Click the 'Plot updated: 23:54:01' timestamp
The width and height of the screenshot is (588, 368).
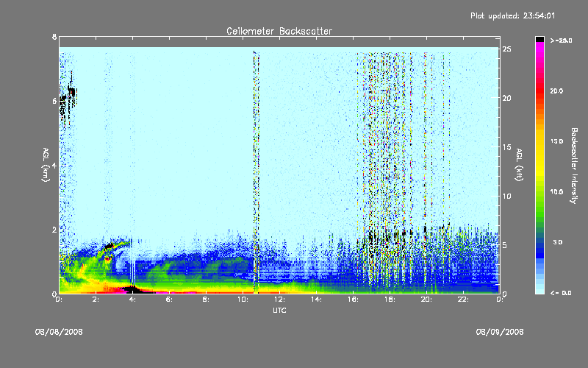[x=512, y=15]
